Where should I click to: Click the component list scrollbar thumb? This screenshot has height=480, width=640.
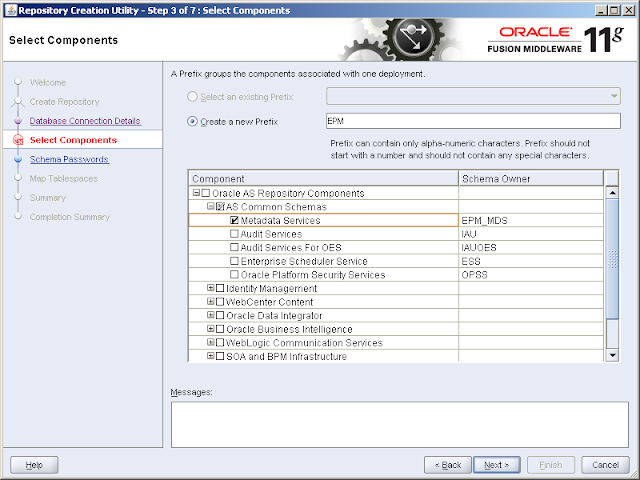612,258
